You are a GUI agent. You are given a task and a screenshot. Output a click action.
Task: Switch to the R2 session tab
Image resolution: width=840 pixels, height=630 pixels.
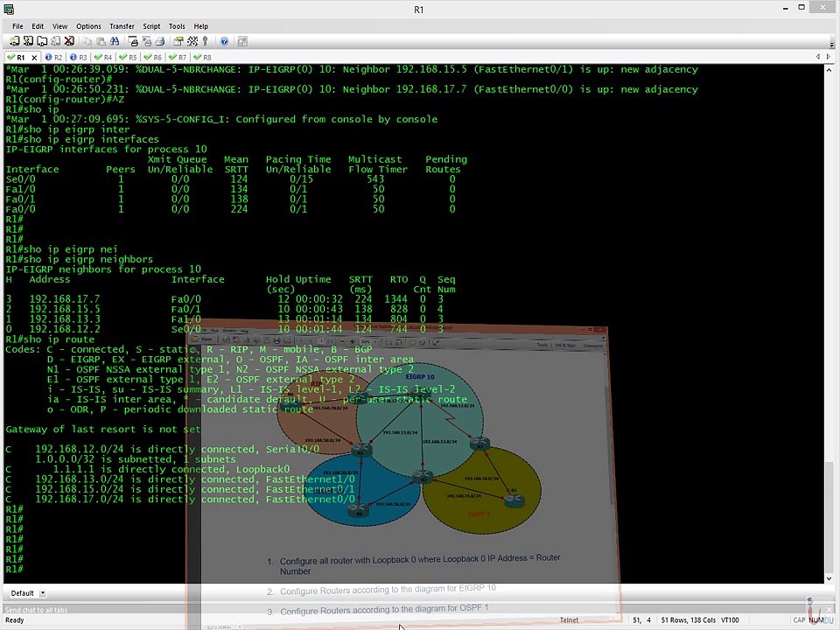coord(53,58)
